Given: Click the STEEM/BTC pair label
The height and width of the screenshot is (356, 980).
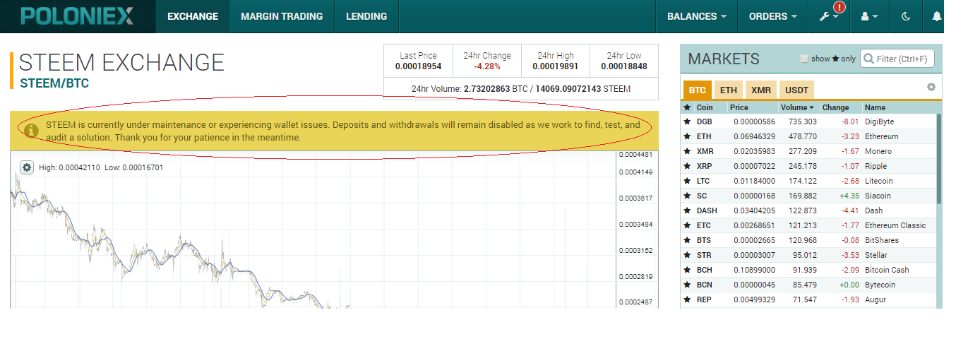Looking at the screenshot, I should click(x=55, y=83).
